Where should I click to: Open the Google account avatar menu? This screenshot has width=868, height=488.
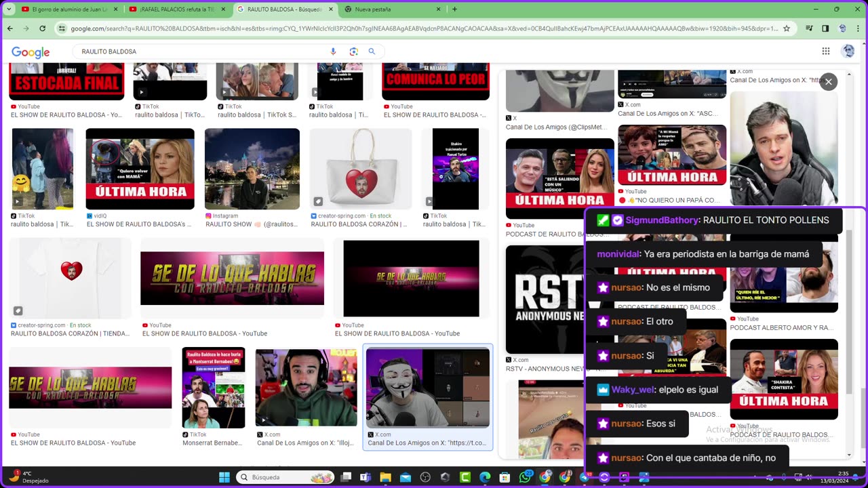pyautogui.click(x=848, y=52)
